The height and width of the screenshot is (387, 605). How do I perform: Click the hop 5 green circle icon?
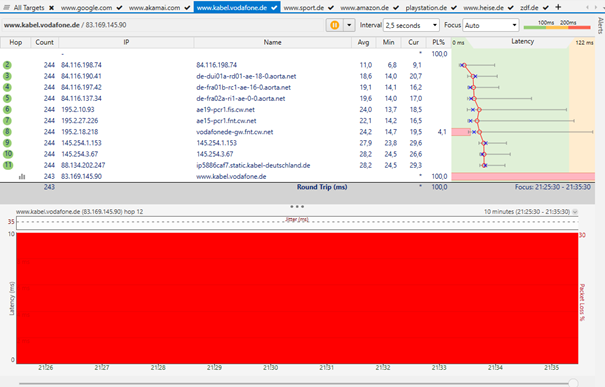pyautogui.click(x=7, y=98)
